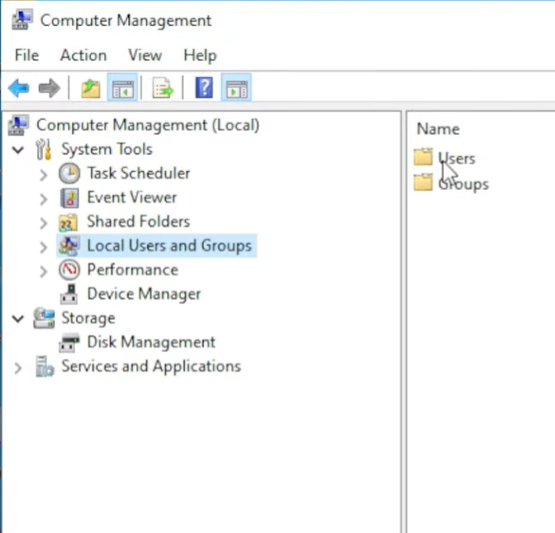Click the Local Users and Groups icon

[69, 246]
